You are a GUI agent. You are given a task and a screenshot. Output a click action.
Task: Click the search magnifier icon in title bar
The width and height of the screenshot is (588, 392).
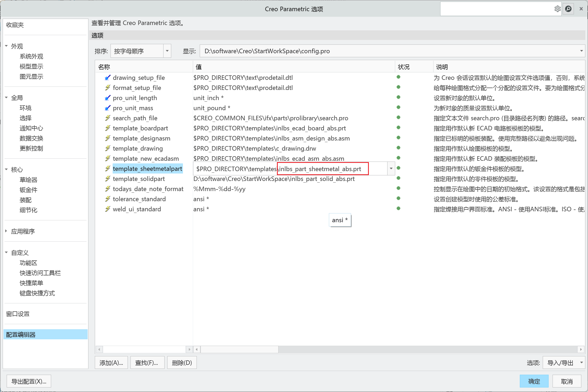pyautogui.click(x=568, y=9)
